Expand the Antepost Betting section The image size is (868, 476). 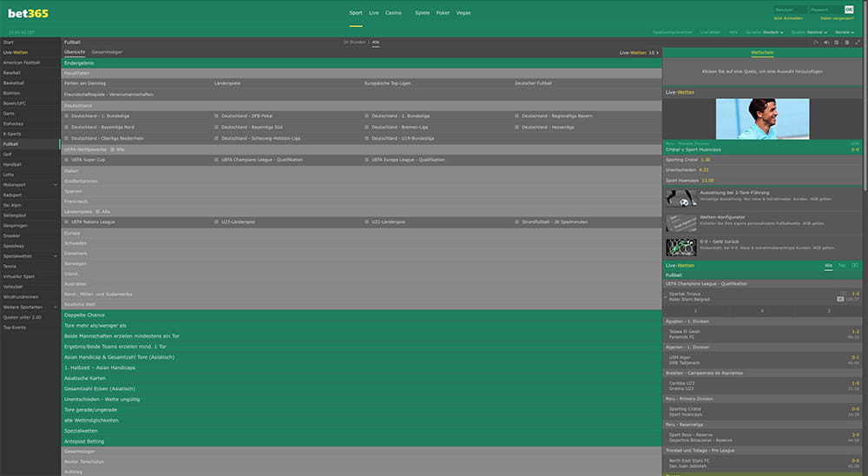[x=361, y=441]
